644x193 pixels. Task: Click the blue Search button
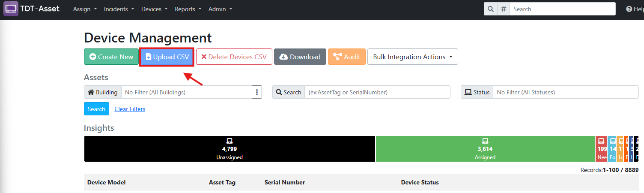96,109
